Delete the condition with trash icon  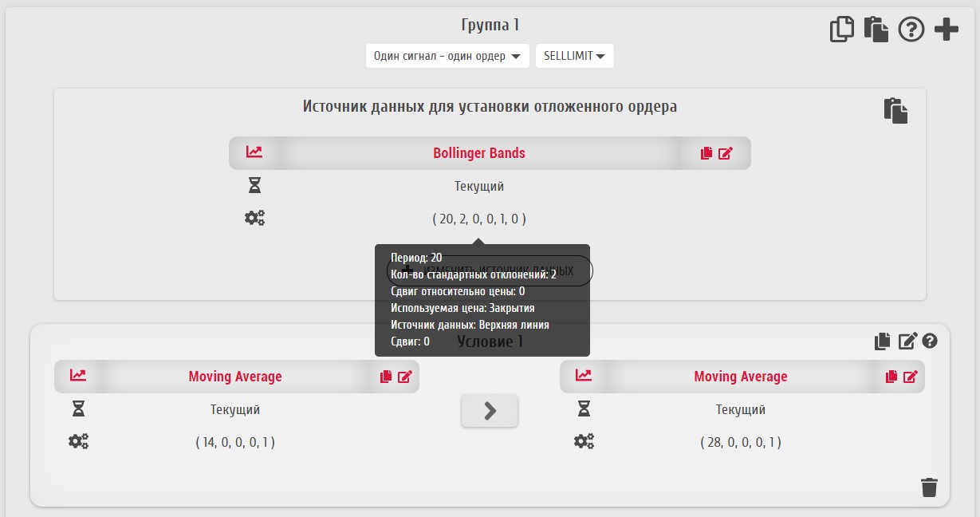point(929,487)
